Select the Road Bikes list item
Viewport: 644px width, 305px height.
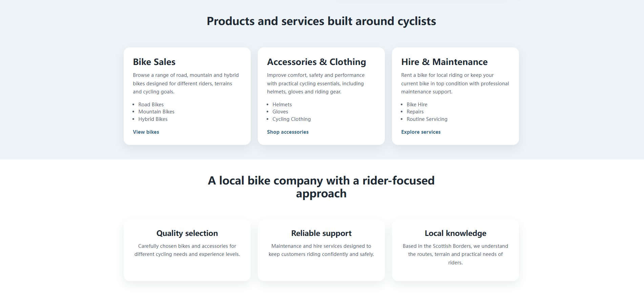(x=151, y=104)
